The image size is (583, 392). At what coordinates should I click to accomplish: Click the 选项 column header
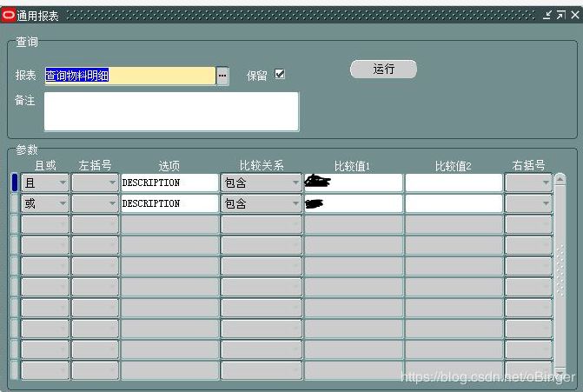click(x=169, y=165)
